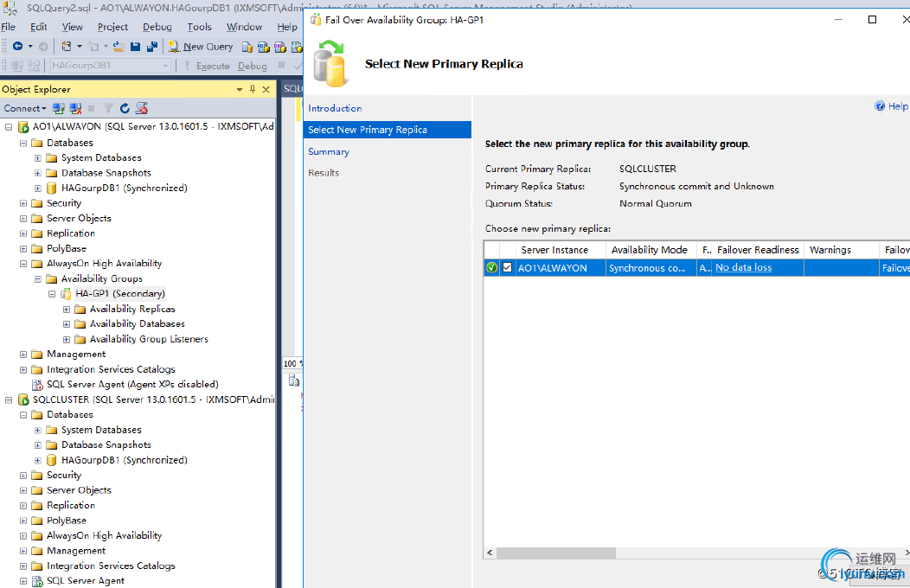Open the Object Explorer window position dropdown arrow

click(240, 89)
